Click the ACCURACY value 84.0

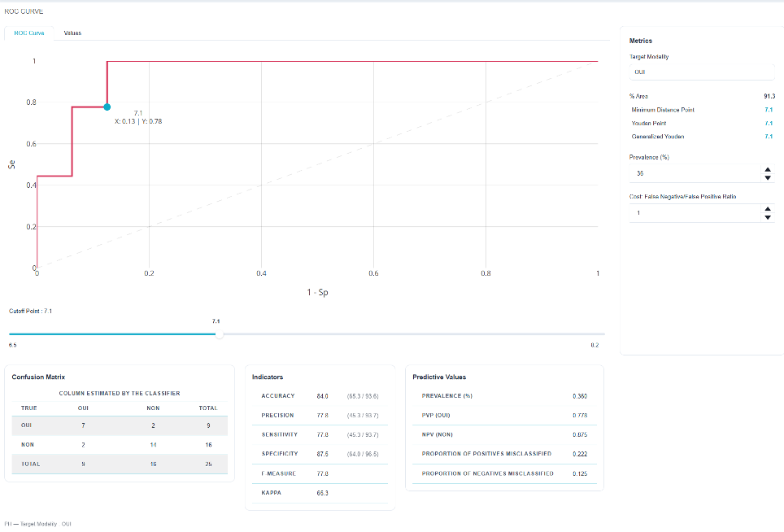coord(323,396)
